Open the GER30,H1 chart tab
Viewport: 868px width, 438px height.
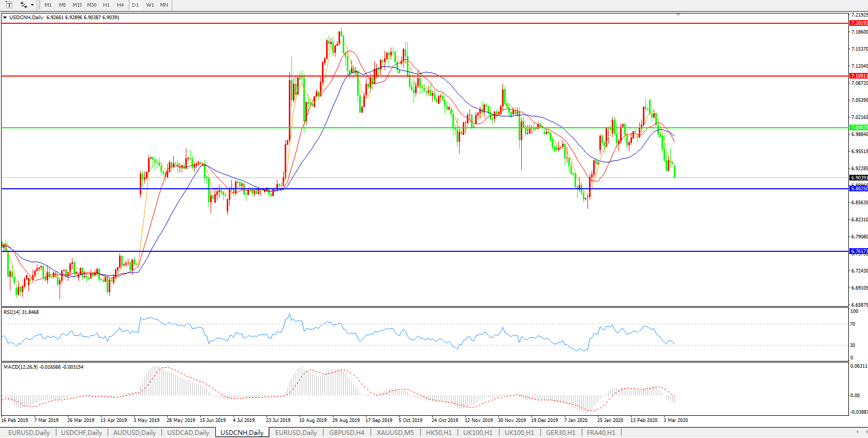point(561,432)
